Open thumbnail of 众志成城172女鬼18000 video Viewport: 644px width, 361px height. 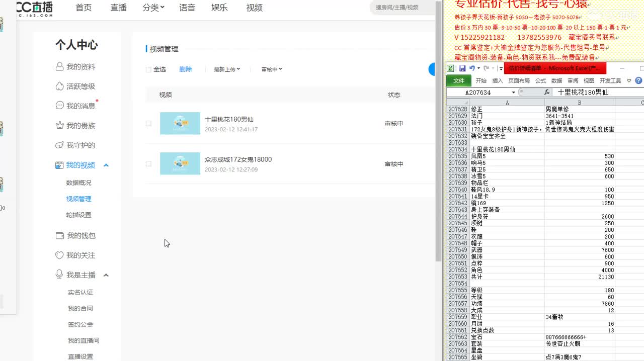pyautogui.click(x=180, y=163)
